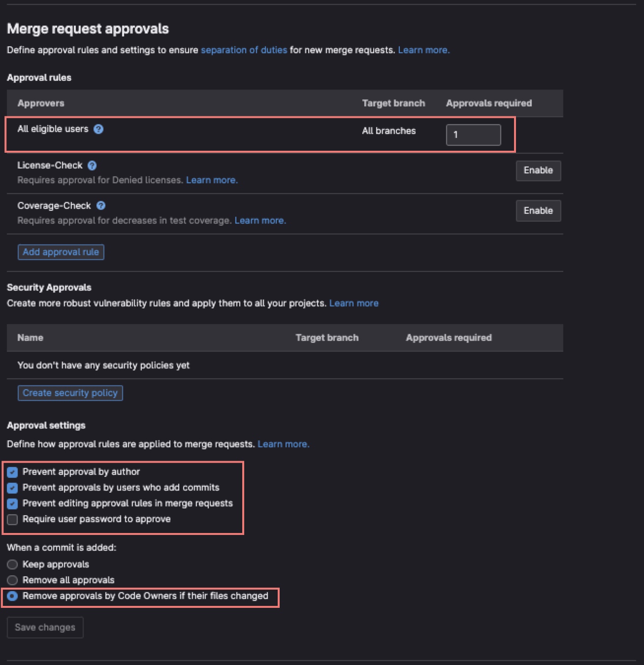The image size is (644, 665).
Task: Choose Remove all approvals option
Action: coord(12,580)
